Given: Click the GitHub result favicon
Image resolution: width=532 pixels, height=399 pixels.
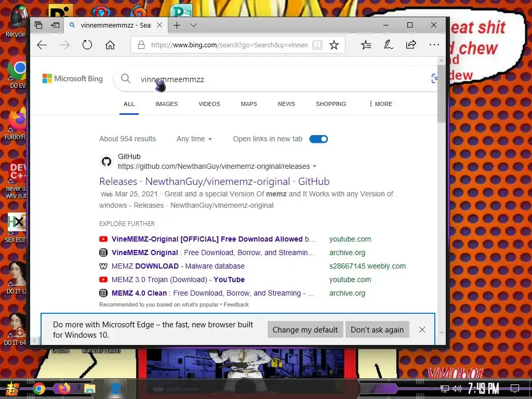Looking at the screenshot, I should pyautogui.click(x=107, y=162).
